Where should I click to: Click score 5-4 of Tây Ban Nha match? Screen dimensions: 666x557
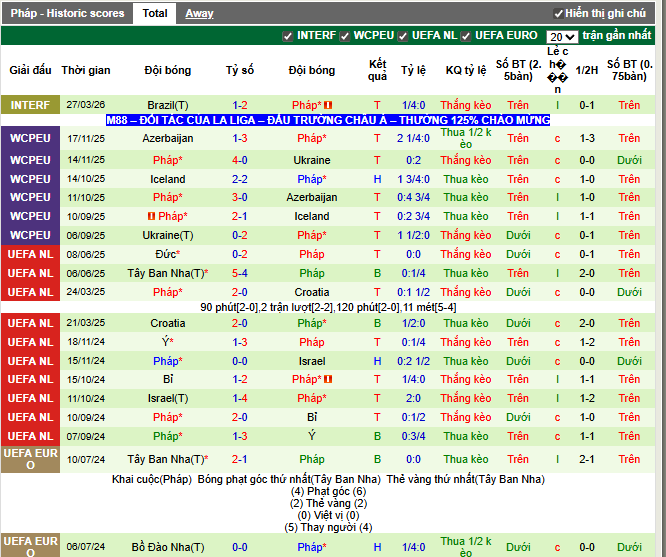[240, 273]
